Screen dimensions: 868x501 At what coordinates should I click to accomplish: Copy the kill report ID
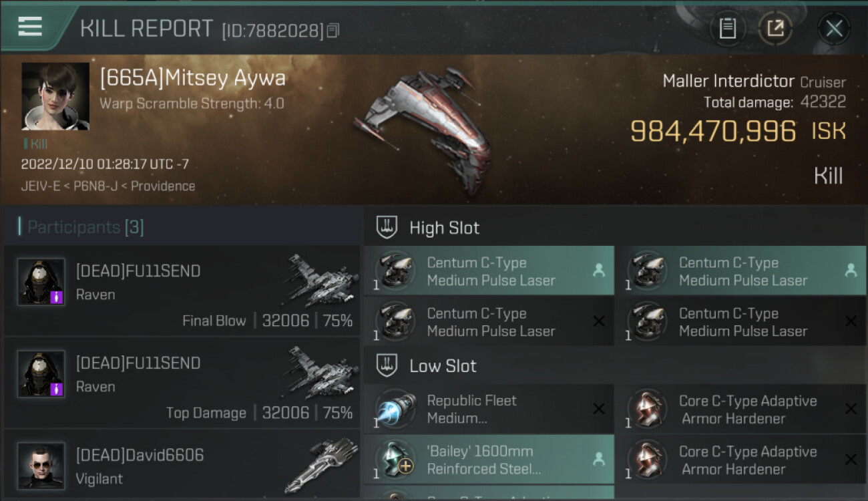tap(333, 30)
